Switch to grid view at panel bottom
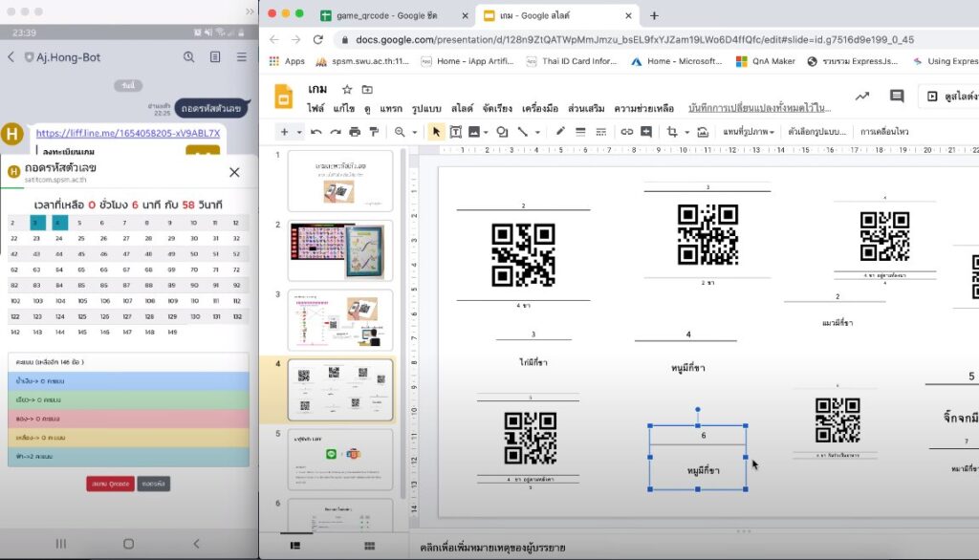 coord(370,546)
